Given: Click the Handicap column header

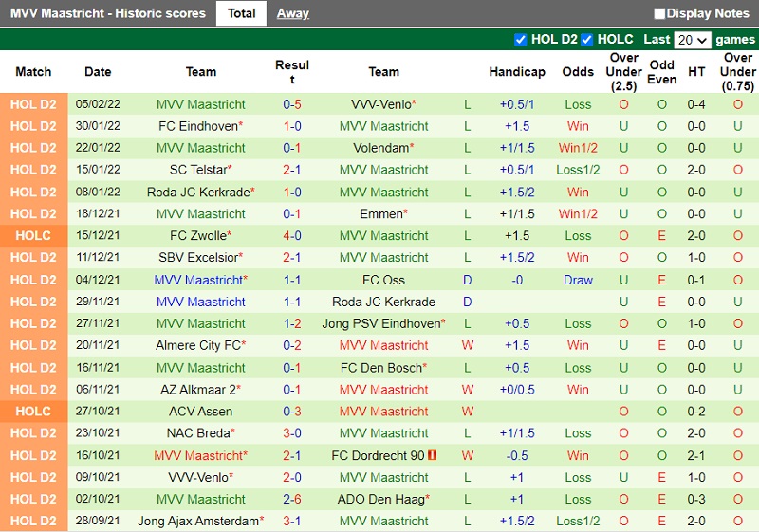Looking at the screenshot, I should tap(517, 72).
